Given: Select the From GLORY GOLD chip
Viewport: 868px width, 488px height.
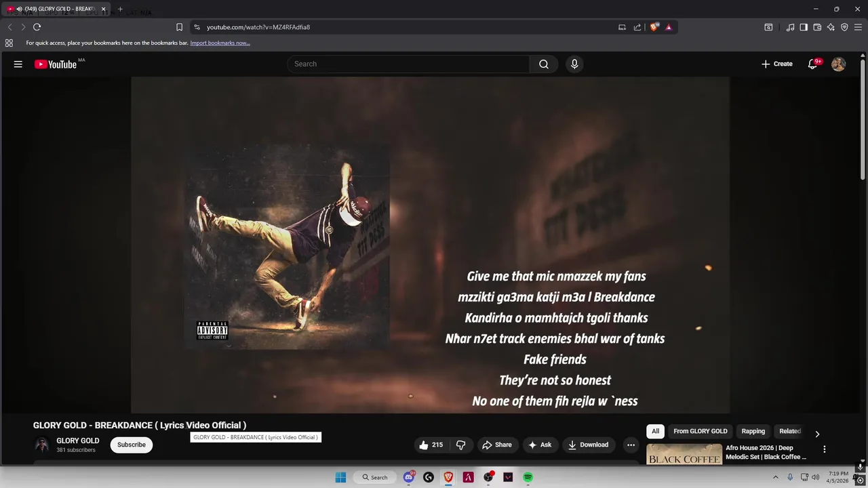Looking at the screenshot, I should 701,431.
